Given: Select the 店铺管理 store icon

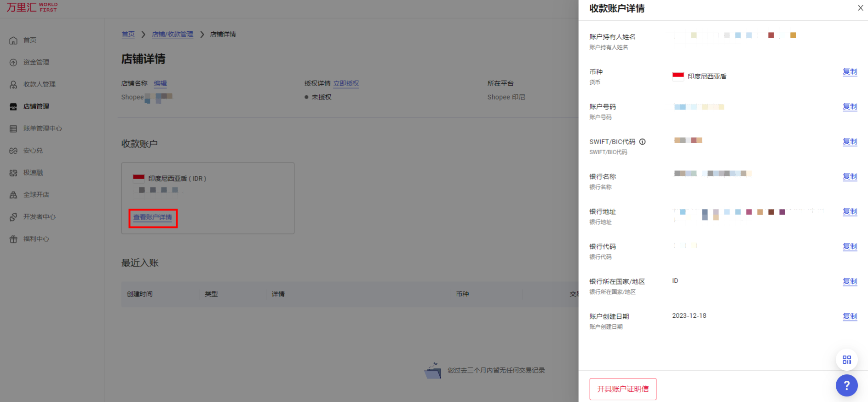Looking at the screenshot, I should [x=13, y=107].
